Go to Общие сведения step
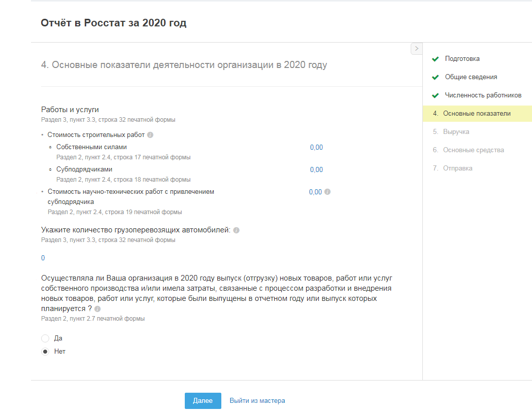Screen dimensions: 532x412 tap(471, 77)
